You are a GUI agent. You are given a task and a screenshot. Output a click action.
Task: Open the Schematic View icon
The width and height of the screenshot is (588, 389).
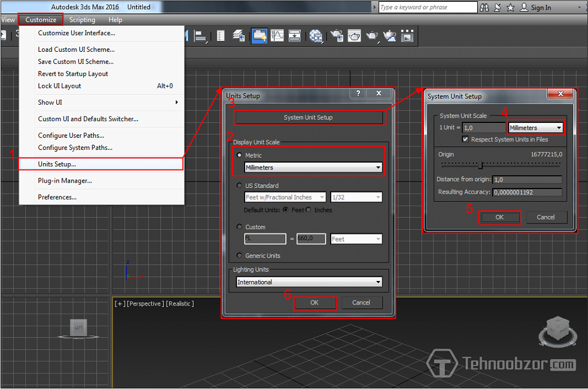295,36
